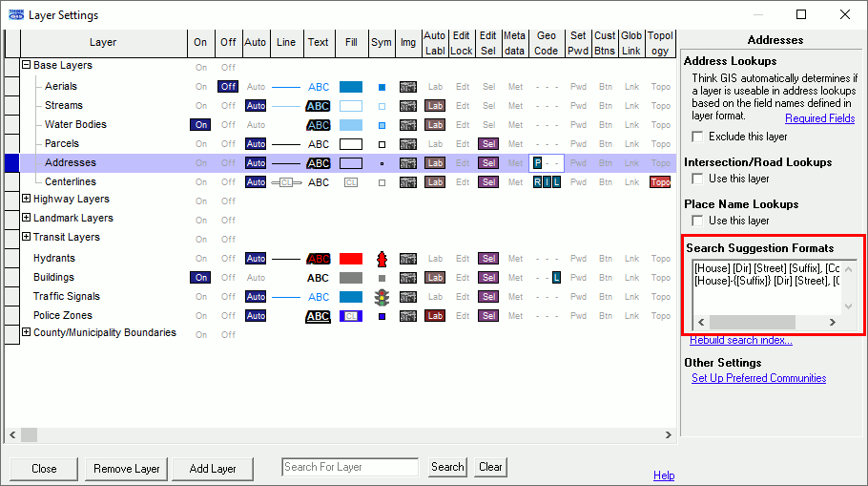Collapse the Base Layers group
This screenshot has width=868, height=486.
pyautogui.click(x=27, y=66)
